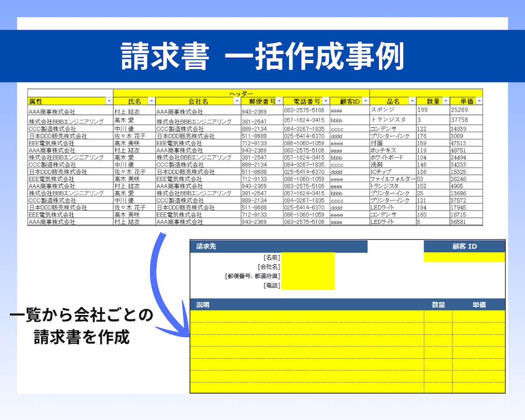The height and width of the screenshot is (420, 525).
Task: Open the 単価 column filter dropdown in the list
Action: 479,101
